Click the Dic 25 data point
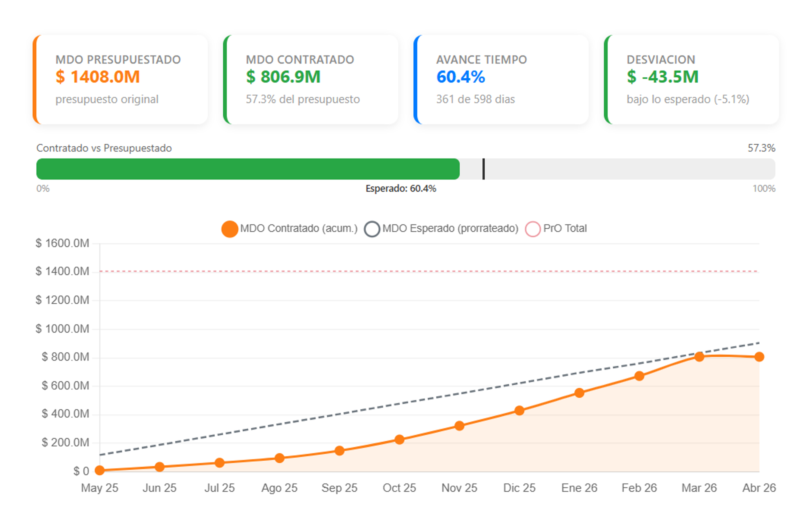The image size is (811, 532). point(519,411)
